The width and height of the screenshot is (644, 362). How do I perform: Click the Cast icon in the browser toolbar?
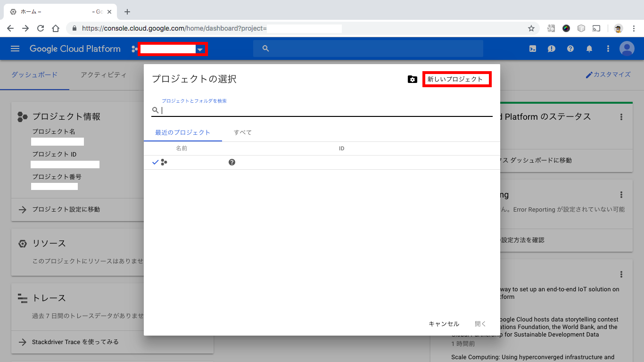click(596, 28)
